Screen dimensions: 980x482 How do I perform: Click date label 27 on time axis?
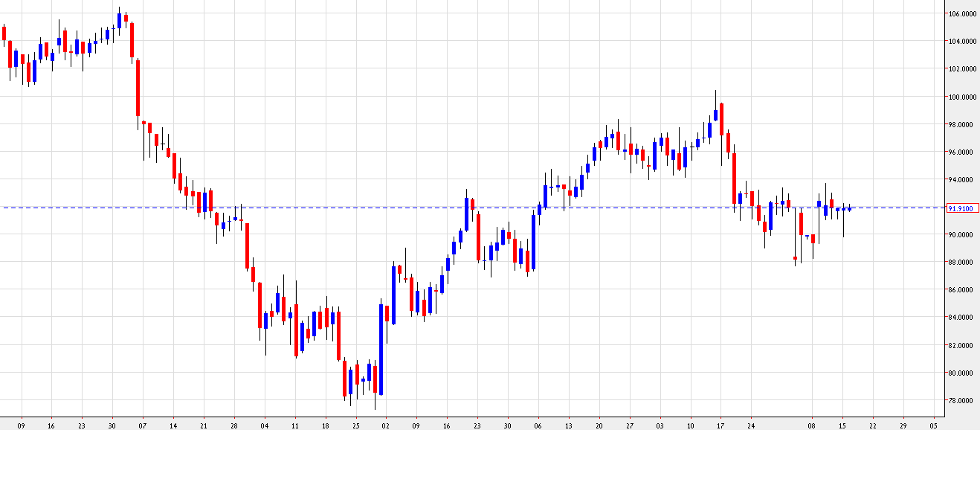tap(629, 426)
